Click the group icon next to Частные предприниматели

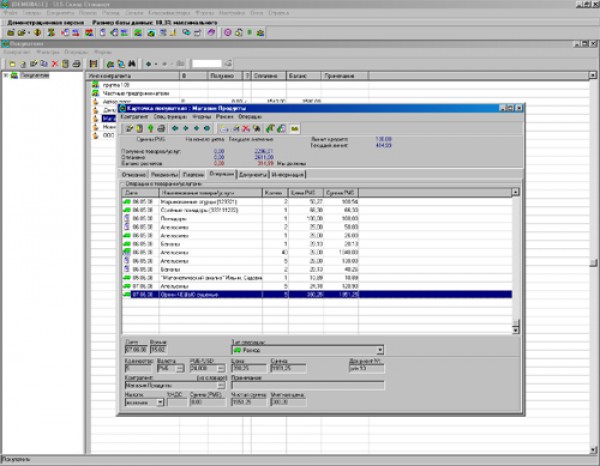(95, 93)
